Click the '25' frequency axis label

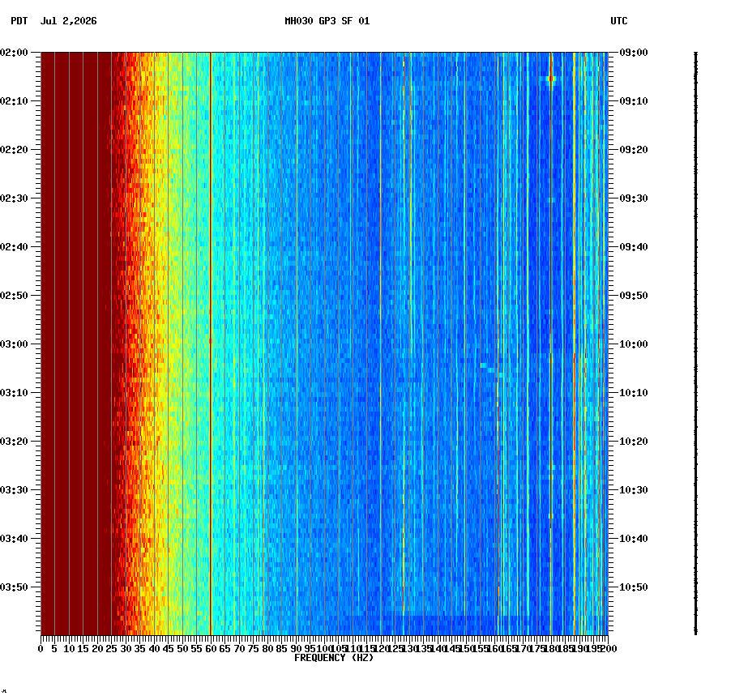[111, 649]
